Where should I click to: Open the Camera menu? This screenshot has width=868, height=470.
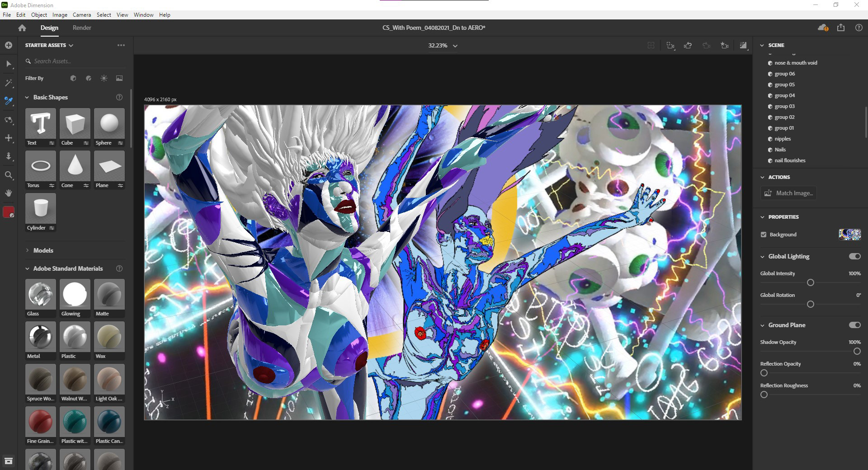(x=82, y=14)
